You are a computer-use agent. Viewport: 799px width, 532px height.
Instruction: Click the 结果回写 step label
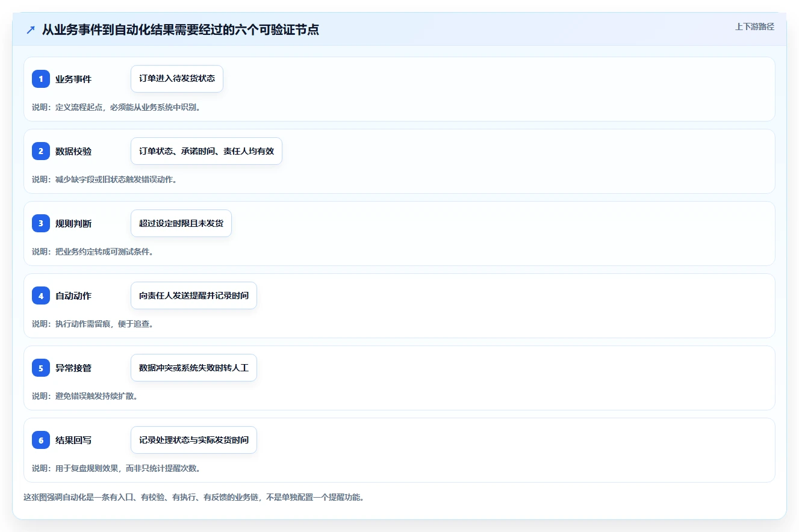click(x=73, y=440)
